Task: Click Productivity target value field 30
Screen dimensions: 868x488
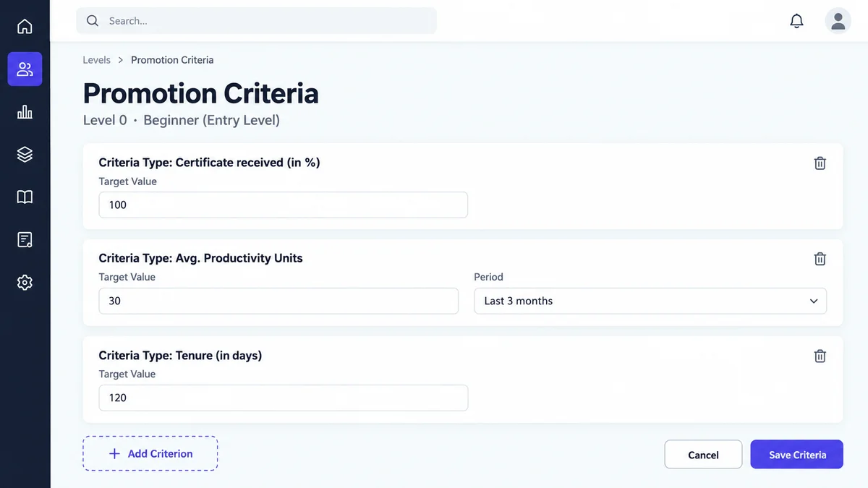Action: tap(278, 301)
